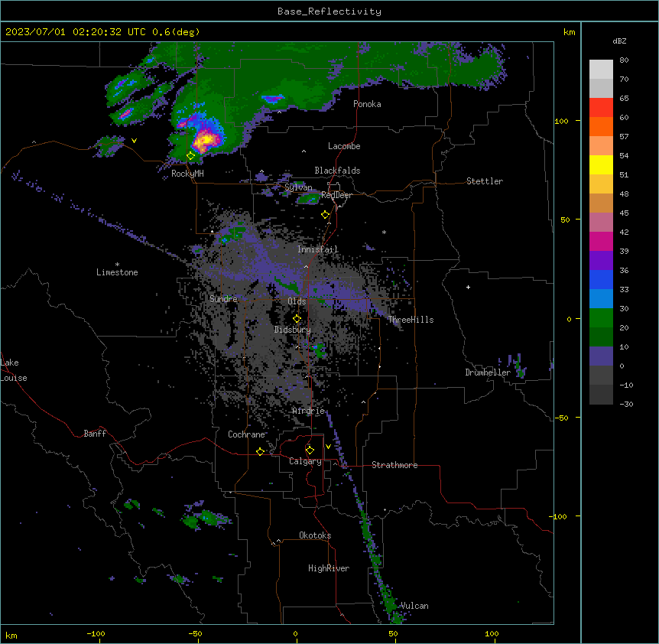Screen dimensions: 659x644
Task: Click the white asterisk marker east of Innisfail
Action: coord(384,232)
